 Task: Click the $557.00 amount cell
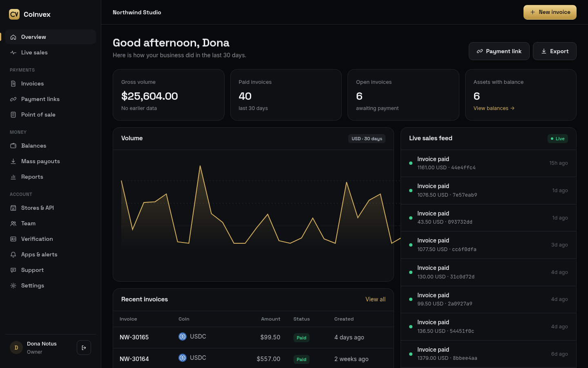268,359
